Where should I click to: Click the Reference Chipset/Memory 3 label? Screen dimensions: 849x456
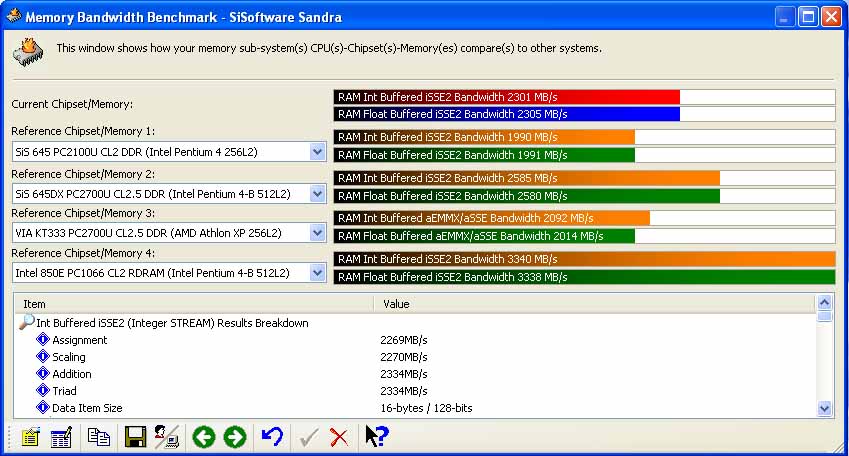(x=83, y=213)
